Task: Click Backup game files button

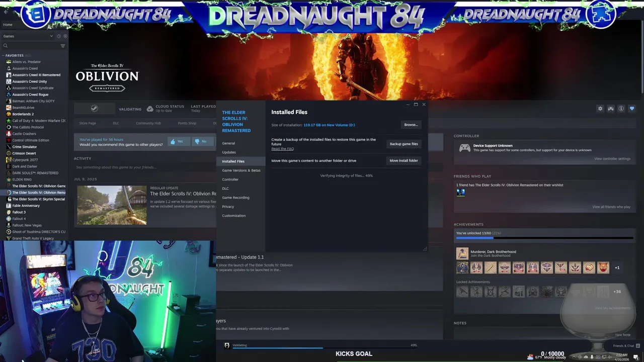Action: (x=404, y=144)
